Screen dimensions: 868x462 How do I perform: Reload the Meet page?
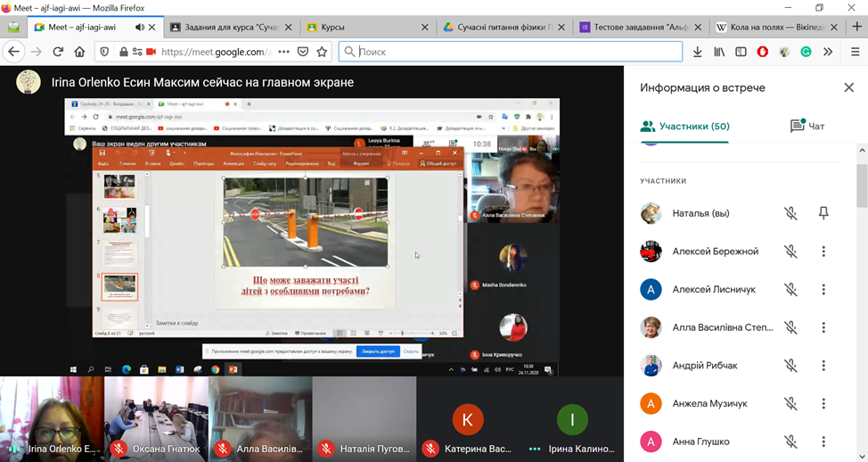58,52
